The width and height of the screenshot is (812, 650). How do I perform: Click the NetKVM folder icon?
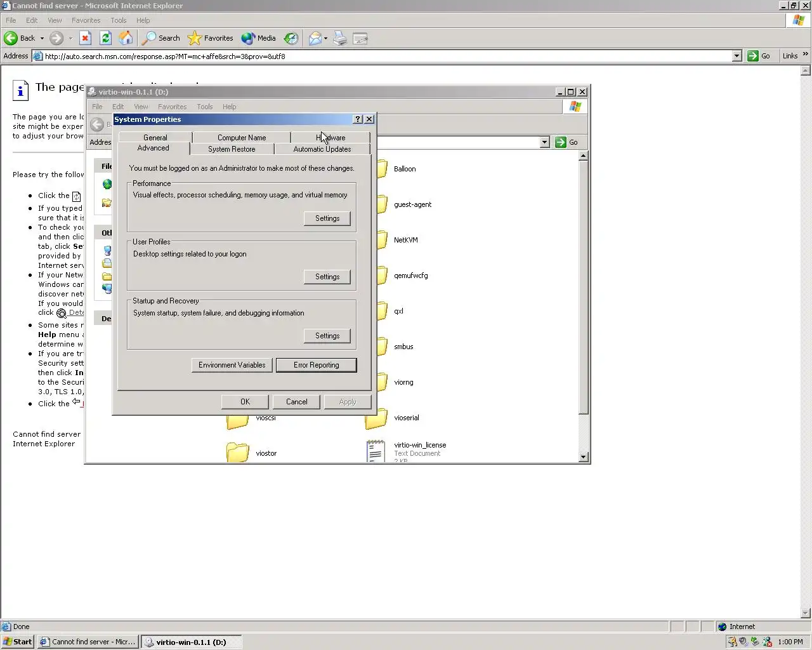tap(382, 240)
